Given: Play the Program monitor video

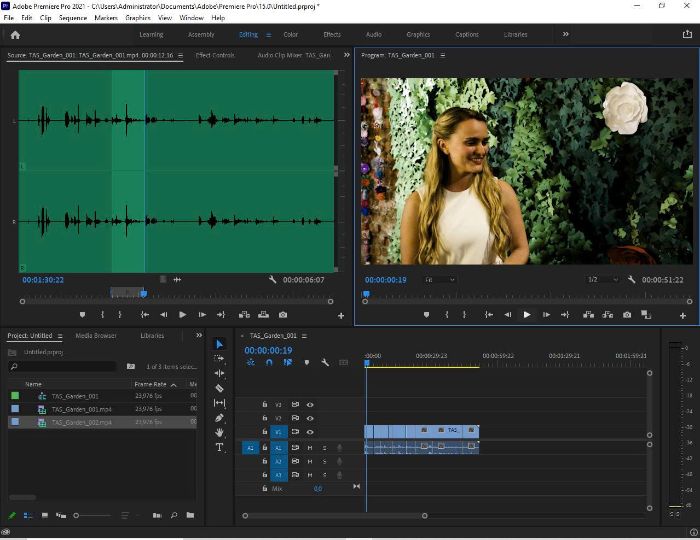Looking at the screenshot, I should click(527, 315).
